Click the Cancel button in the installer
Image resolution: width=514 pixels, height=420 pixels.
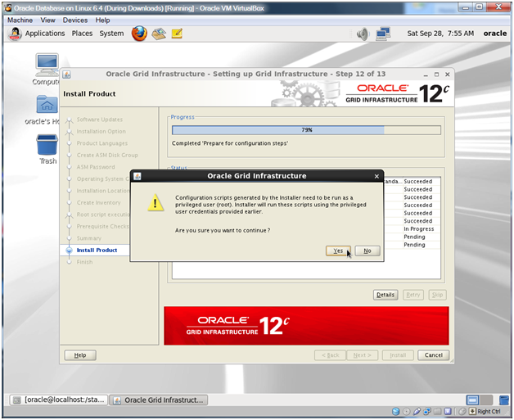click(433, 355)
